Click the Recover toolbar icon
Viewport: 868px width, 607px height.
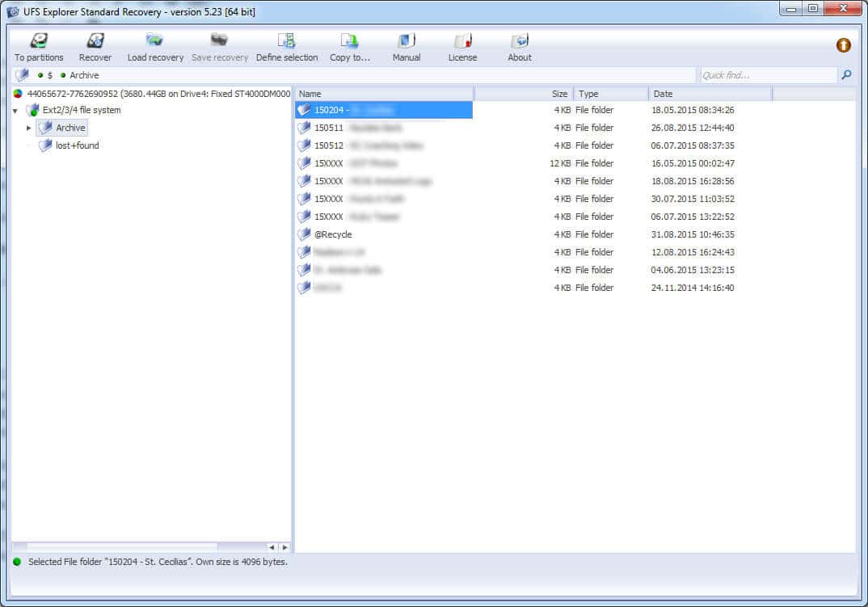[x=95, y=42]
